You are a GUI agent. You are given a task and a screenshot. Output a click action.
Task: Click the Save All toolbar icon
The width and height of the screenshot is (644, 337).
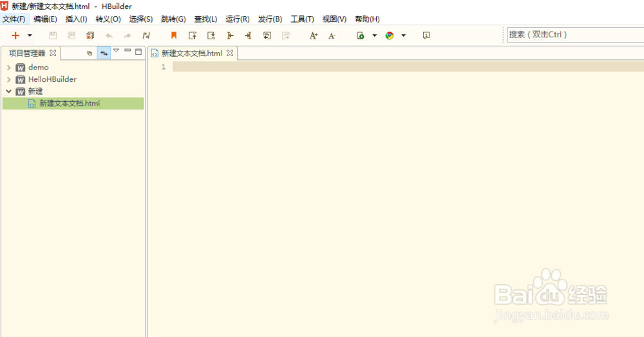[71, 35]
